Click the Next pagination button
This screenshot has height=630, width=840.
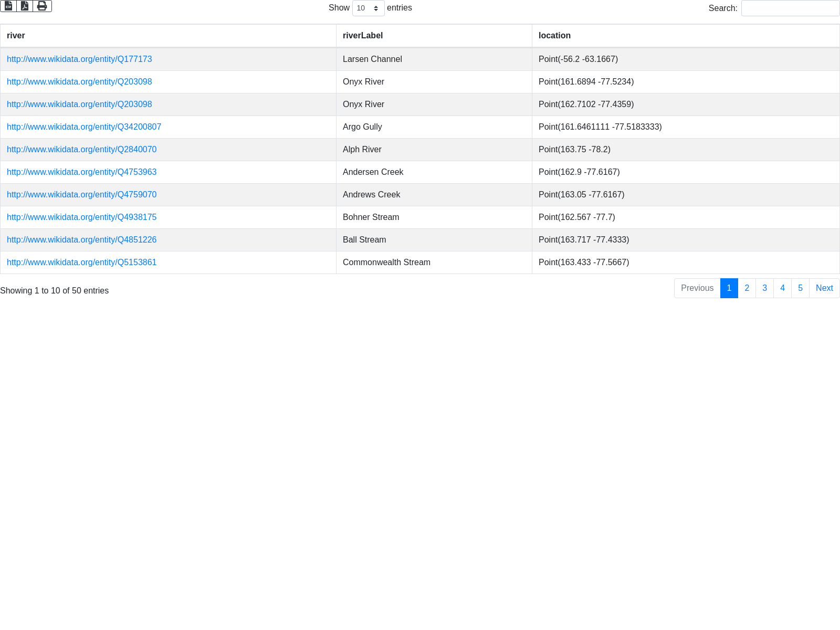824,288
